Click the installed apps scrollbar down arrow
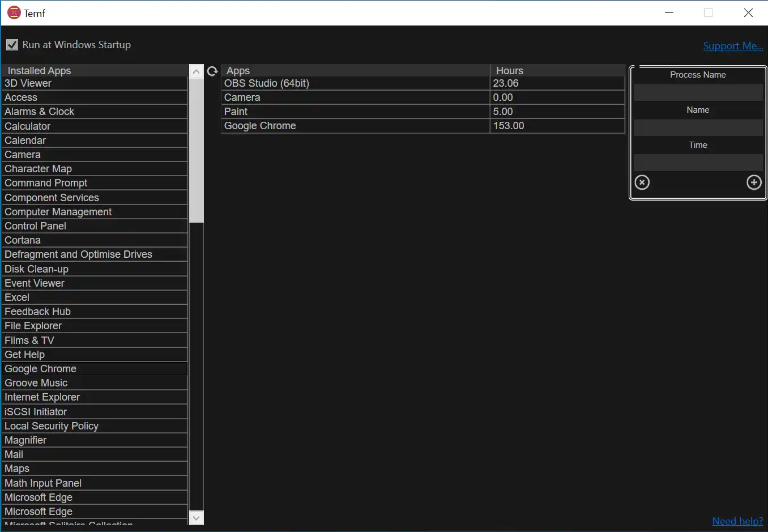 [x=196, y=517]
